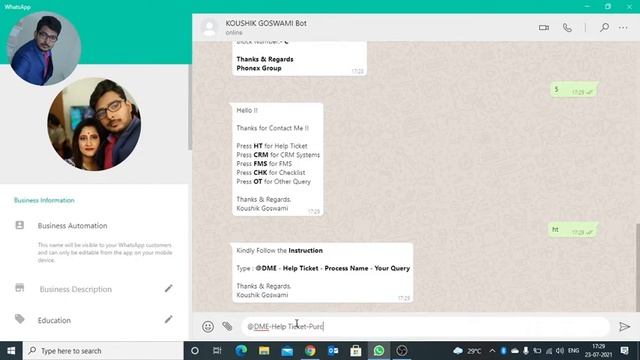The height and width of the screenshot is (360, 640).
Task: Open the small profile photo
Action: (44, 49)
